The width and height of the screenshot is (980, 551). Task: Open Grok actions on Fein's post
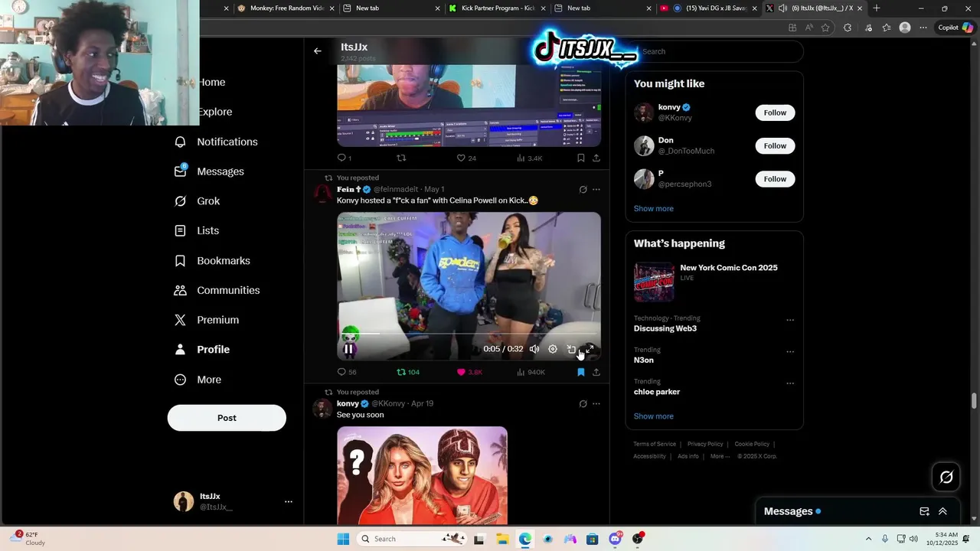(x=583, y=189)
